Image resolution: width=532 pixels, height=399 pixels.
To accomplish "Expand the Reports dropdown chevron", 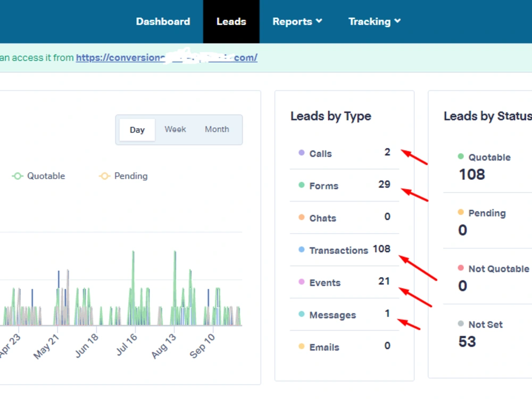I will [319, 21].
